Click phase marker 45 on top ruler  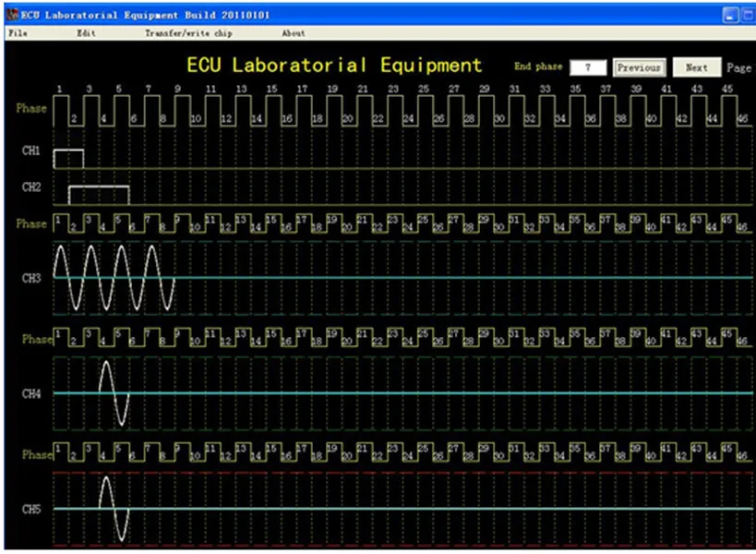(x=727, y=89)
